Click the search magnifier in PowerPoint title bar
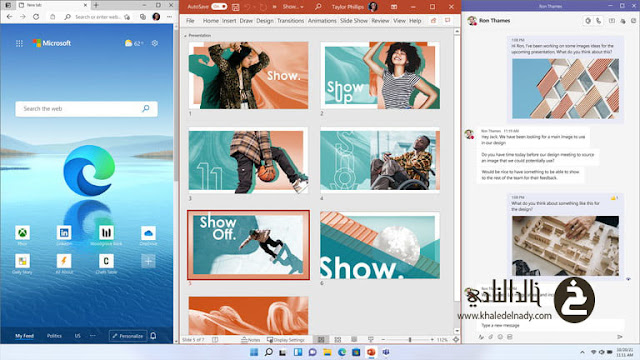The height and width of the screenshot is (360, 640). (318, 7)
